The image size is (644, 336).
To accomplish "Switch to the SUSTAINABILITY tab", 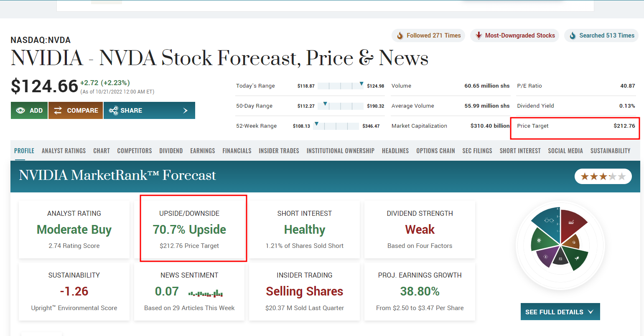I will (610, 151).
